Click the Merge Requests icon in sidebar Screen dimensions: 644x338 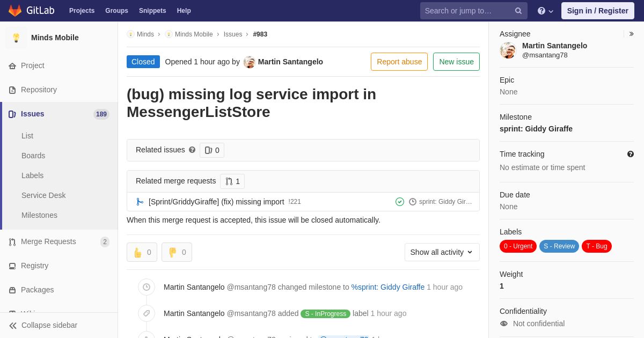(12, 242)
